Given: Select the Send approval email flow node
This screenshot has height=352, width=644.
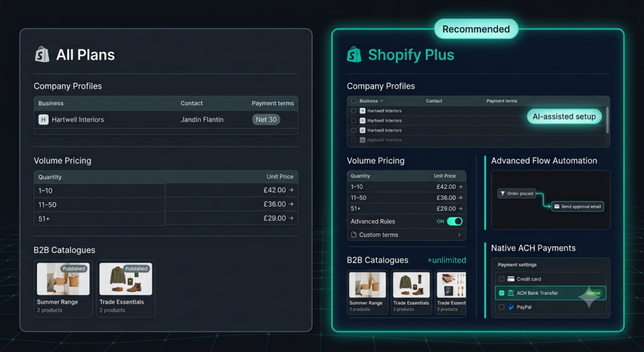Looking at the screenshot, I should click(577, 207).
